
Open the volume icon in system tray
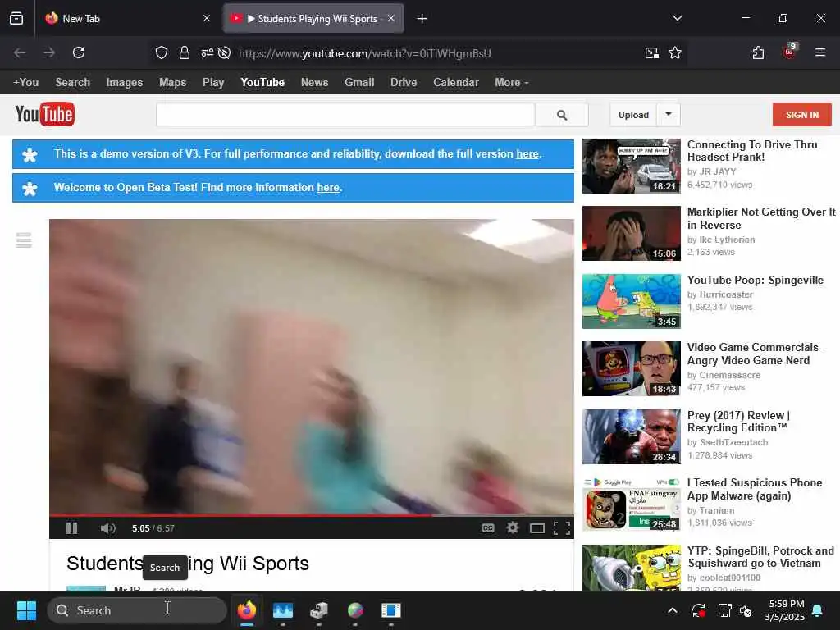point(745,610)
